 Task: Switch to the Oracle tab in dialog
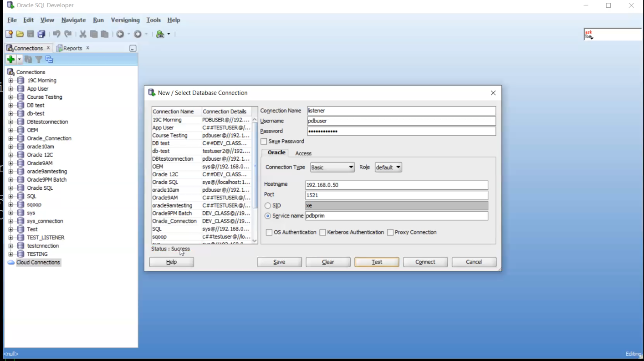(x=276, y=153)
